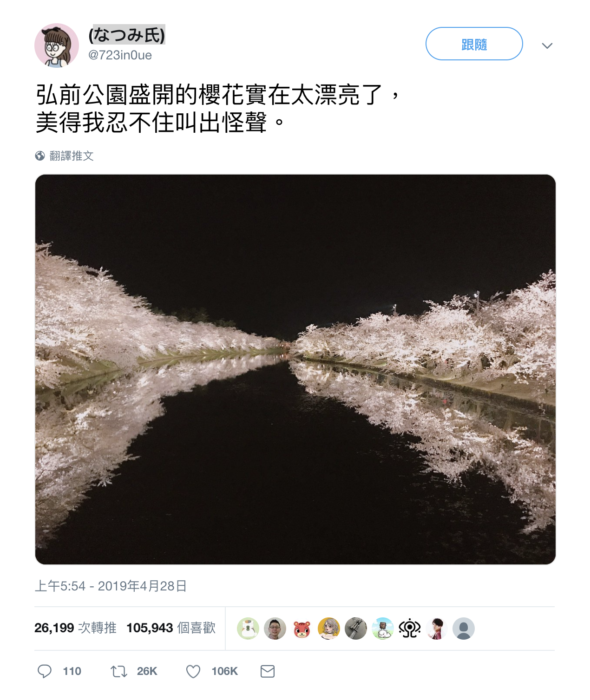Click the red bear liker avatar
The height and width of the screenshot is (700, 590).
click(x=302, y=629)
